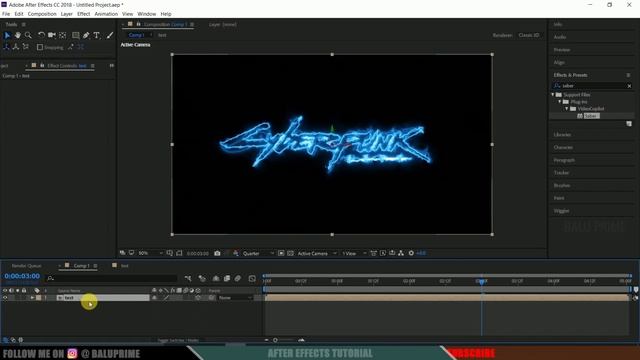This screenshot has height=360, width=640.
Task: Click the text layer label color swatch
Action: [38, 298]
